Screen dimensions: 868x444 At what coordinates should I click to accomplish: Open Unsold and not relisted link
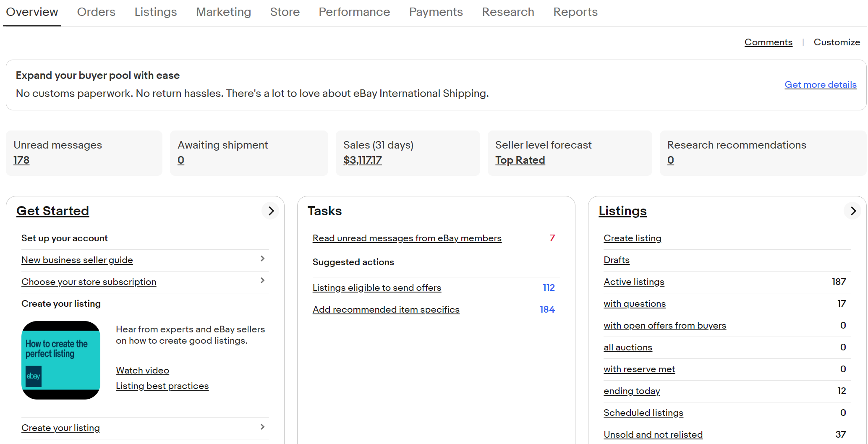click(x=653, y=435)
